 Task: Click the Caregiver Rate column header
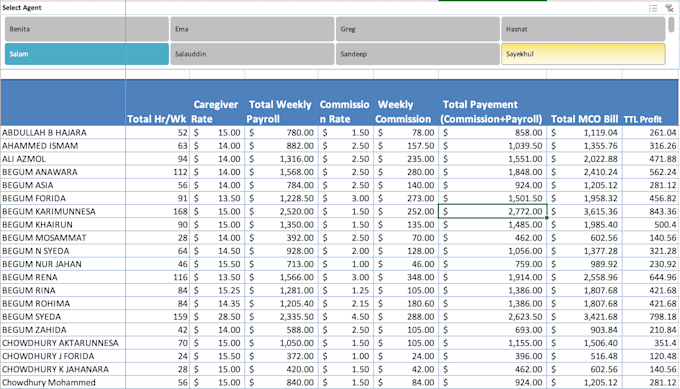pos(217,103)
